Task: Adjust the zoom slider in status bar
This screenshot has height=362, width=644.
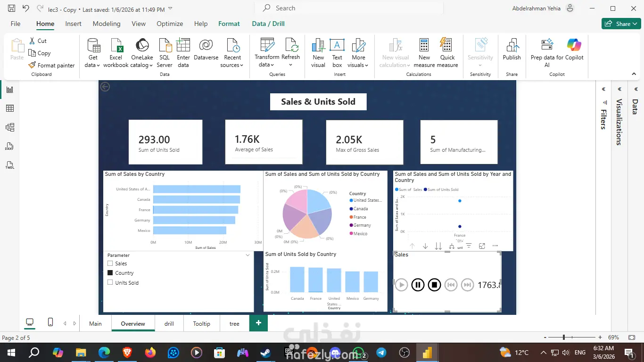Action: 563,337
